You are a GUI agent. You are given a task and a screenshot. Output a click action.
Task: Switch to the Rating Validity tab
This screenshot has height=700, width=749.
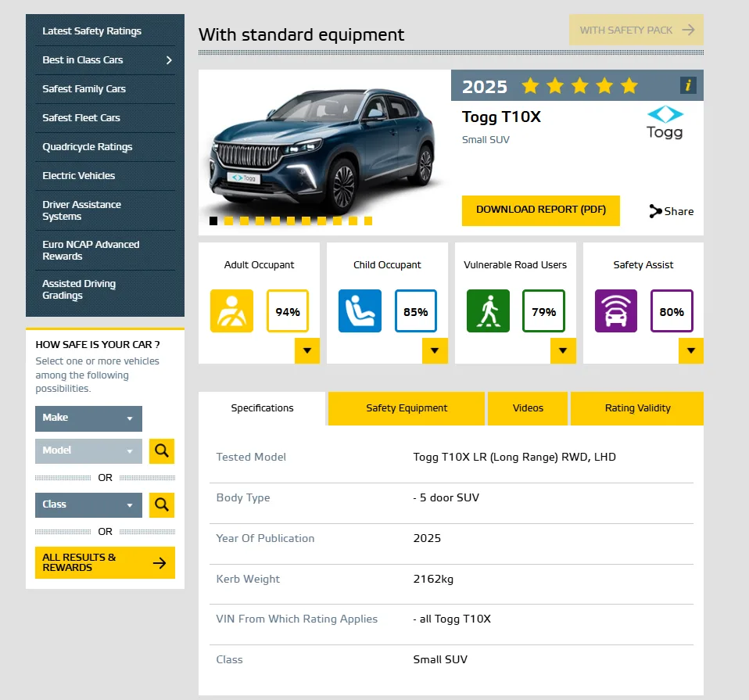(637, 408)
